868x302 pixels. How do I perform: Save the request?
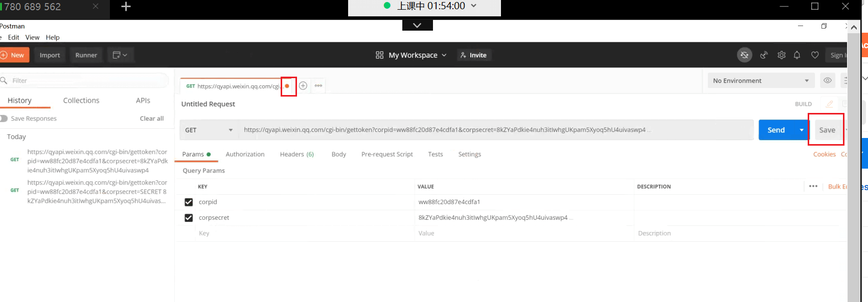point(827,130)
